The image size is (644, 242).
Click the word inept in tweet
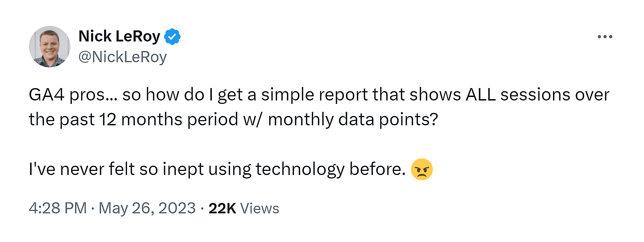(x=183, y=169)
